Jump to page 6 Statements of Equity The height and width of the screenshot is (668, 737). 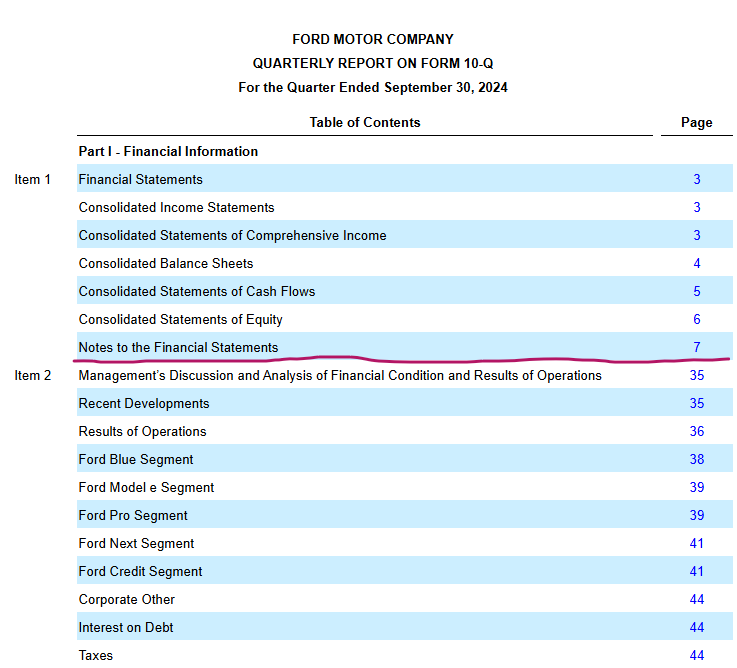click(x=697, y=319)
